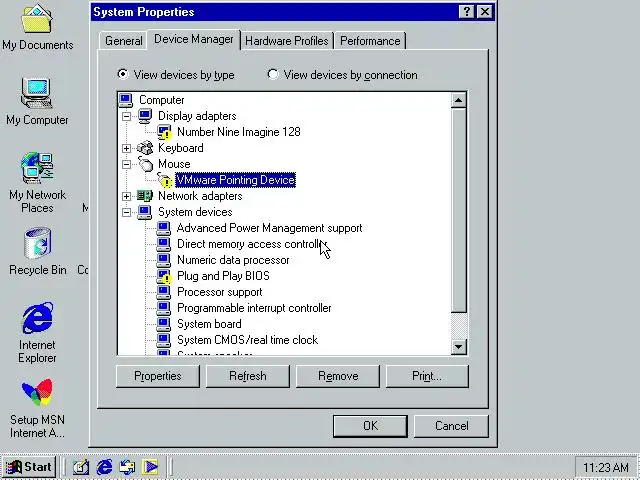Open the Hardware Profiles tab
Image resolution: width=640 pixels, height=480 pixels.
pyautogui.click(x=287, y=41)
